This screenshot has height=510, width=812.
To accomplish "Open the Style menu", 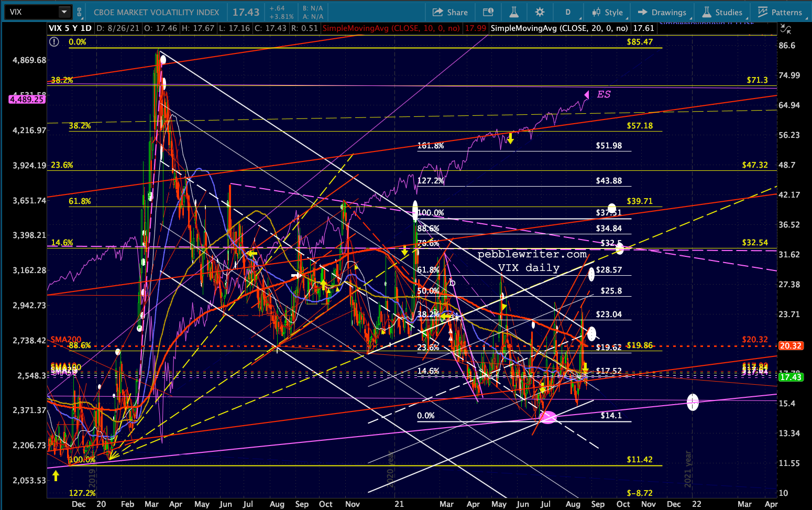I will pyautogui.click(x=607, y=12).
